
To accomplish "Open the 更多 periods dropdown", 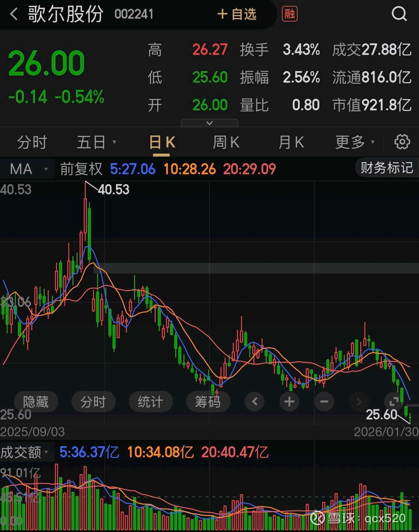I will point(355,142).
